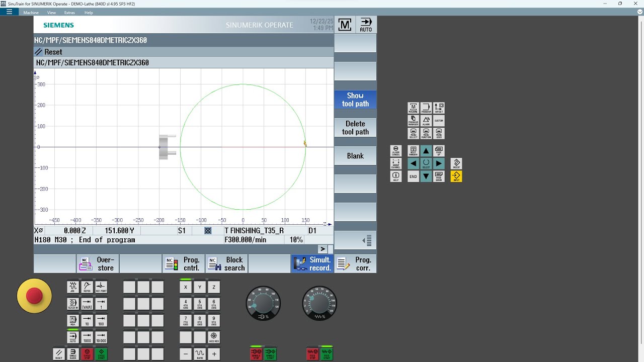Adjust the spindle override dial
644x362 pixels.
263,303
